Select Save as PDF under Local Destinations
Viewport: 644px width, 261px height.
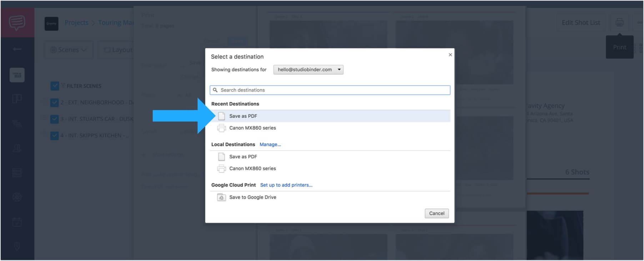(x=330, y=157)
